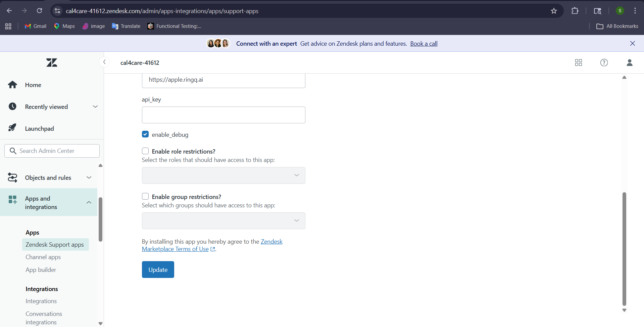Open the roles selection dropdown
This screenshot has width=644, height=327.
click(x=224, y=175)
